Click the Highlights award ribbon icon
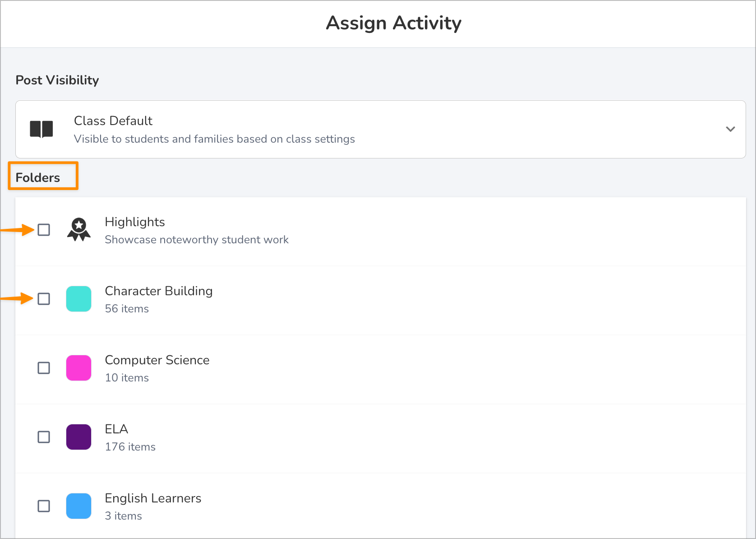This screenshot has height=539, width=756. [x=78, y=230]
